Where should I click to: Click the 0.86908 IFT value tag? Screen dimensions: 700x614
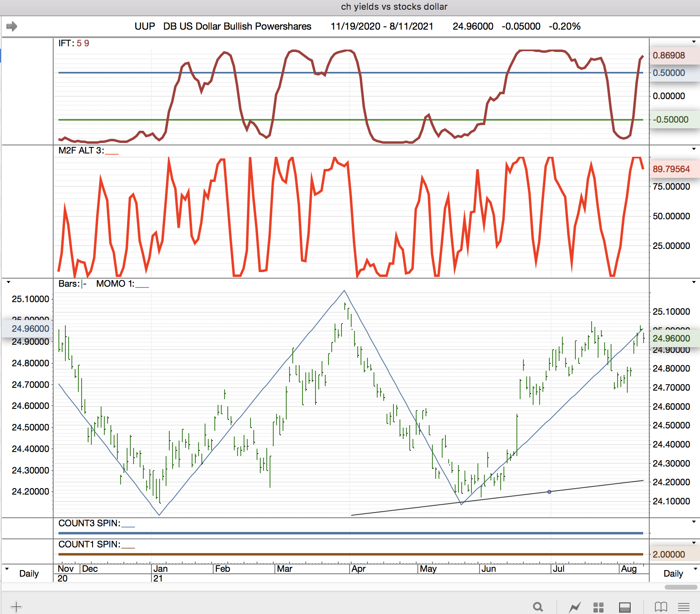click(x=674, y=56)
